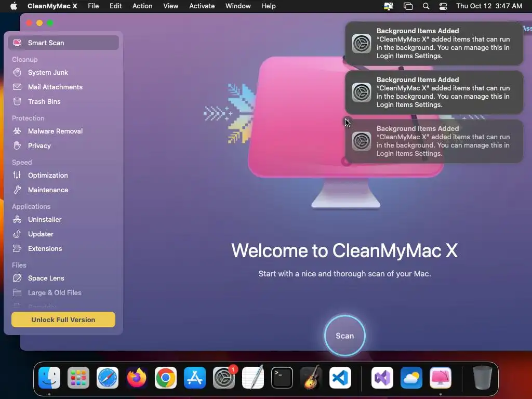Click the bottom Background Items Added notification

tap(434, 141)
